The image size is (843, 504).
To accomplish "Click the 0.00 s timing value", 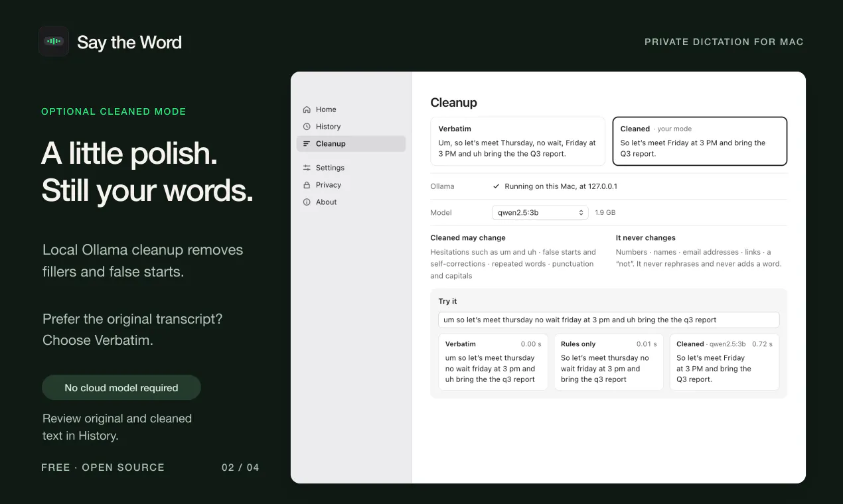I will click(531, 344).
